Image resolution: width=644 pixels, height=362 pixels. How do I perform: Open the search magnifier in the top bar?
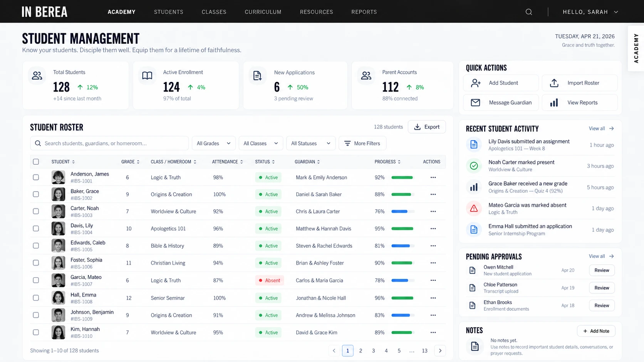pos(529,12)
